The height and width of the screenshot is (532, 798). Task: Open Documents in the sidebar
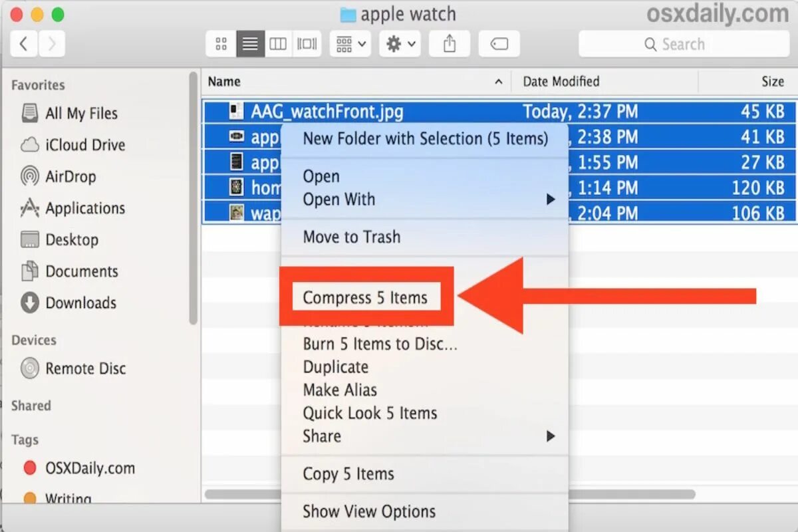click(70, 271)
